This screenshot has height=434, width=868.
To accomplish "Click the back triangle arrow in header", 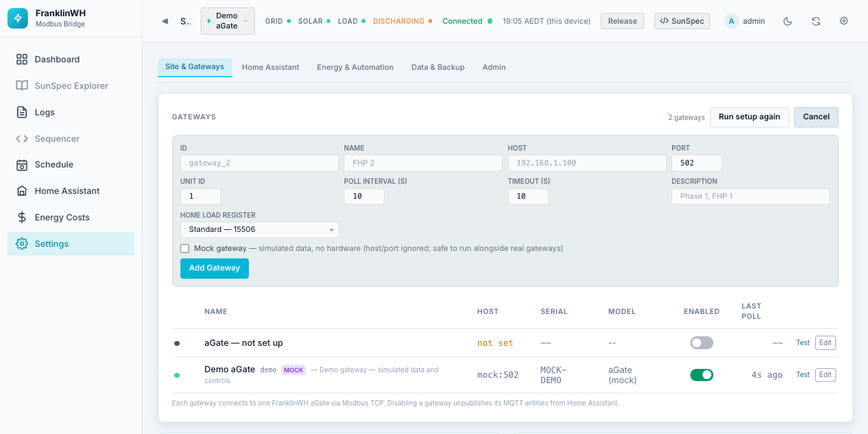I will [165, 21].
